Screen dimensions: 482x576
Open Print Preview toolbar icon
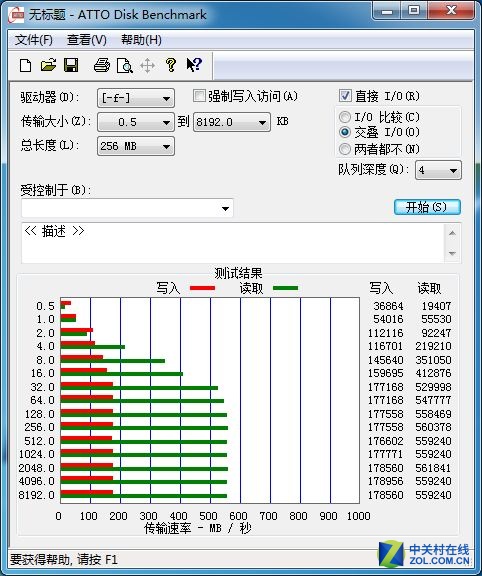(x=125, y=66)
